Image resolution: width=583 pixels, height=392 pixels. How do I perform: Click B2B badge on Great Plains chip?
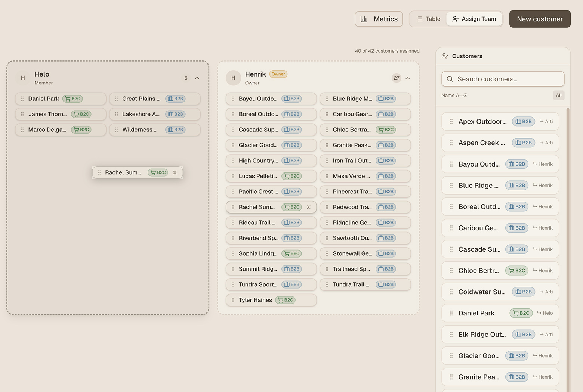(175, 99)
